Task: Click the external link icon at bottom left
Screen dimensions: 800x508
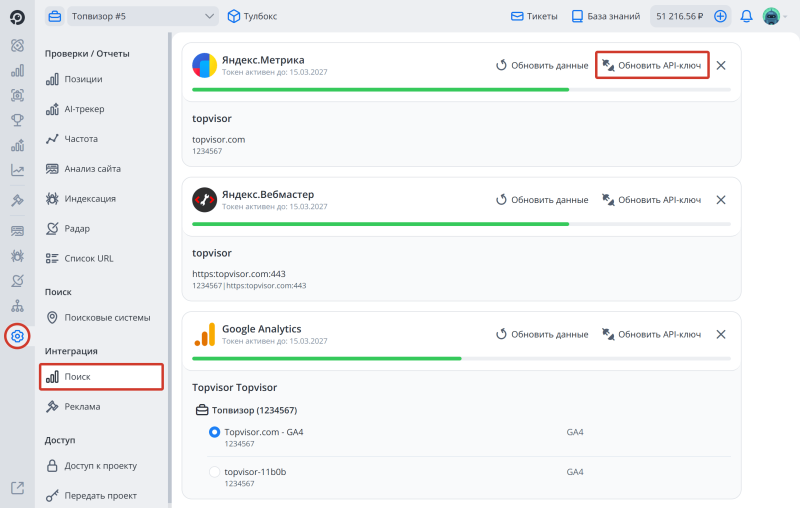Action: [17, 488]
